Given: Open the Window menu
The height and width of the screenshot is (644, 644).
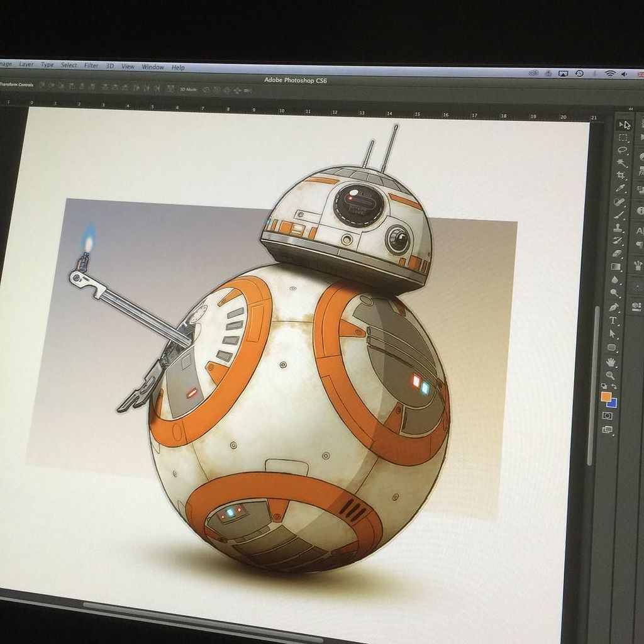Looking at the screenshot, I should (x=153, y=67).
